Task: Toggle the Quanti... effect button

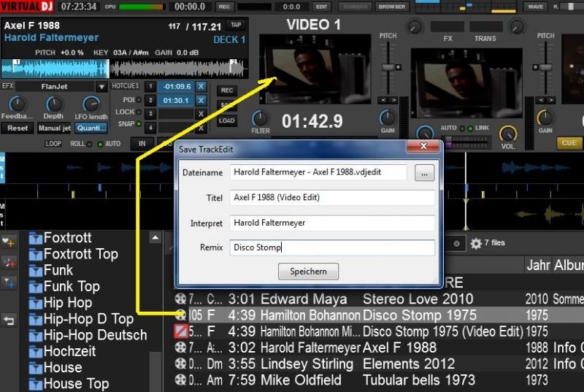Action: point(92,128)
